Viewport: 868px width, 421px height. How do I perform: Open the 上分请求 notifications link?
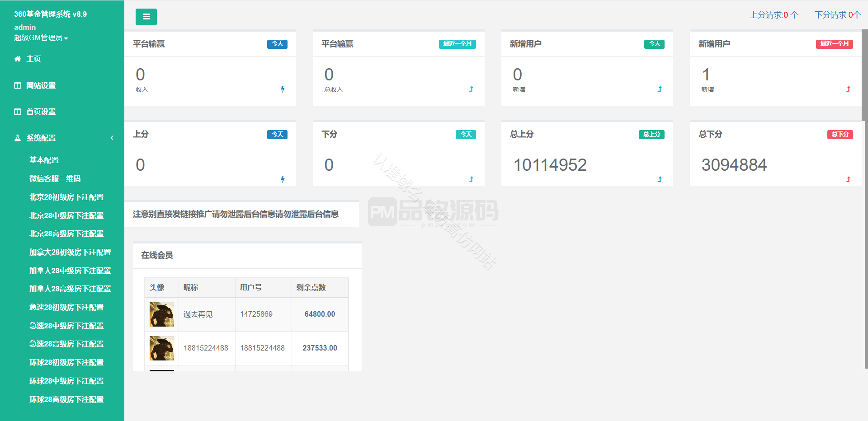coord(774,15)
